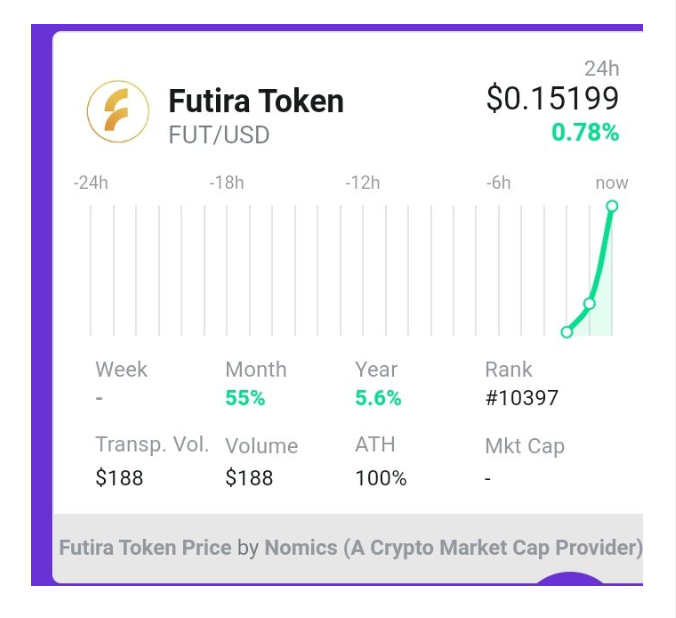Click the -12h chart axis label
The image size is (676, 618).
[362, 183]
